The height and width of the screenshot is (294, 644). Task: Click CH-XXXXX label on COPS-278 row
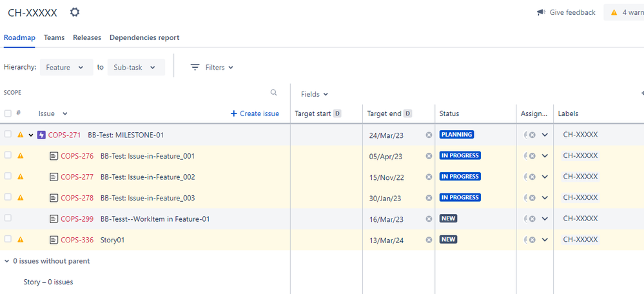pos(580,197)
